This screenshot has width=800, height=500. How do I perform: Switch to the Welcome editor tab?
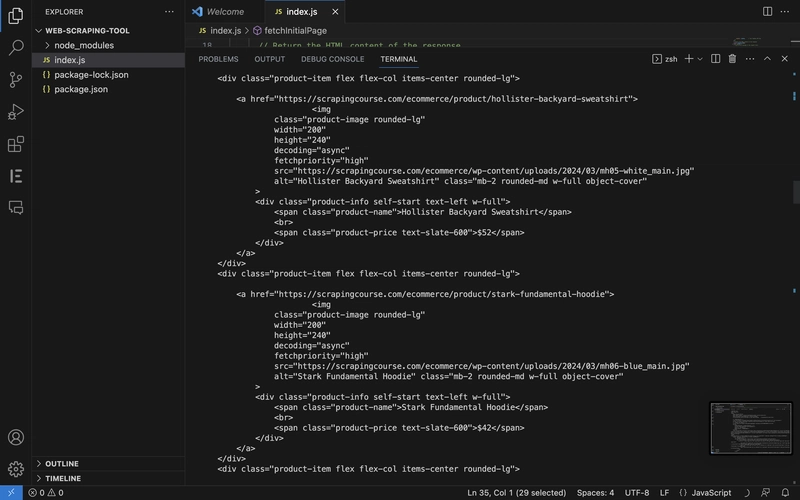point(225,12)
